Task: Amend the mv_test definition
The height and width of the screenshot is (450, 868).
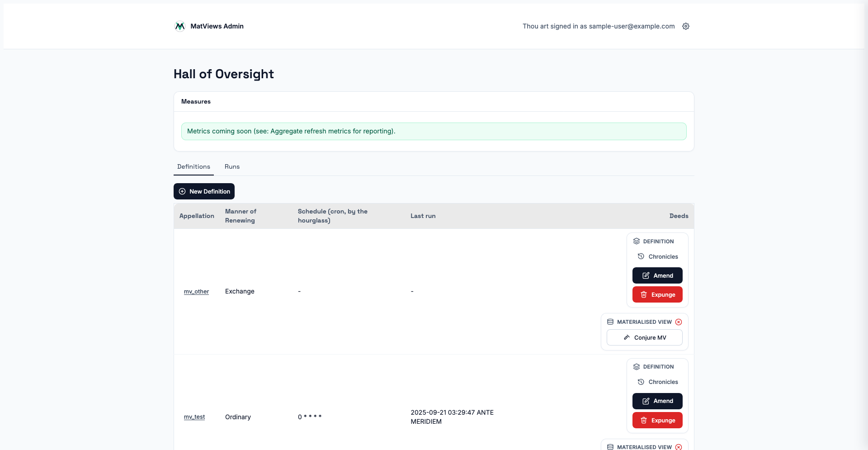Action: click(657, 401)
